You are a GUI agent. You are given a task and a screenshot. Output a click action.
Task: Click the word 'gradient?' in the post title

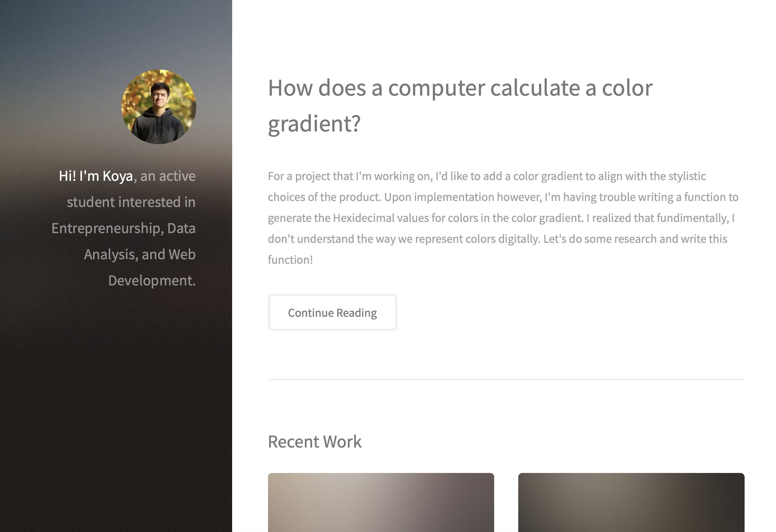314,123
